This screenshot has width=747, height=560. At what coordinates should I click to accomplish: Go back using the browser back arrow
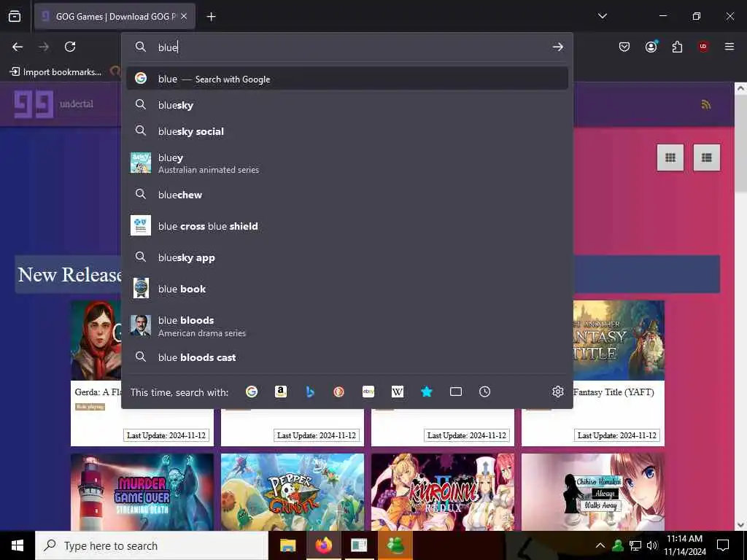(x=18, y=47)
